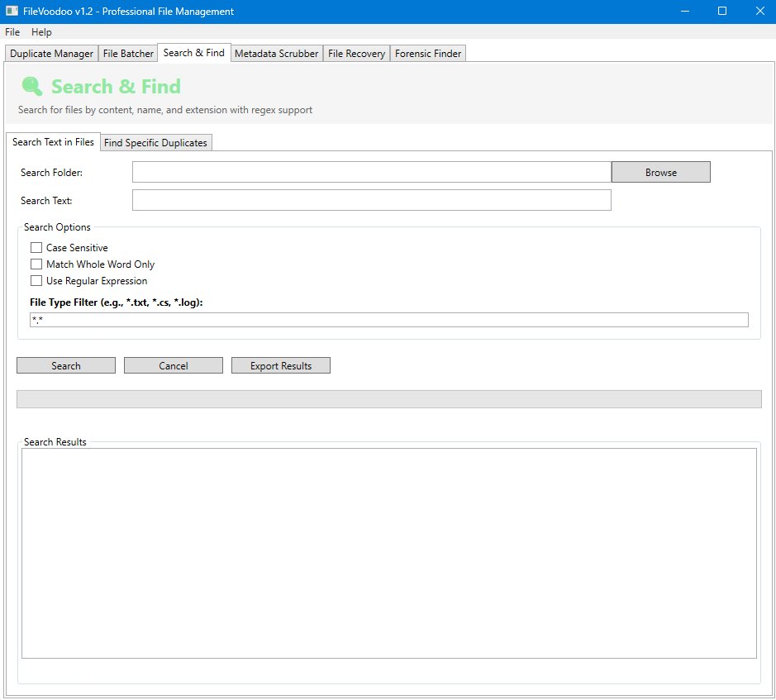Image resolution: width=776 pixels, height=700 pixels.
Task: Click the FileVoodoo app icon in title bar
Action: point(12,11)
